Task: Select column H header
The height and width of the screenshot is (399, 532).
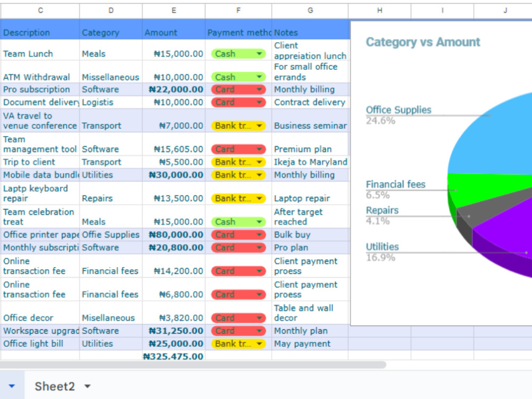Action: (379, 11)
